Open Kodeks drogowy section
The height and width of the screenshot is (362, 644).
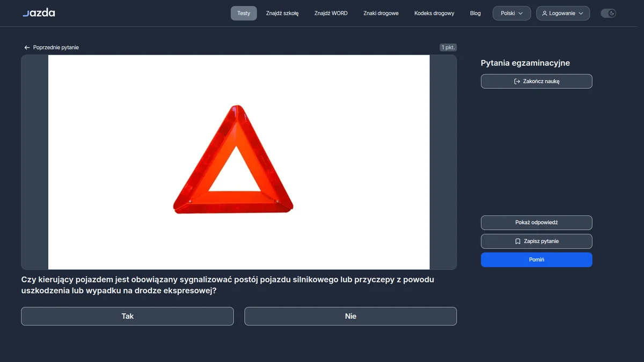434,13
